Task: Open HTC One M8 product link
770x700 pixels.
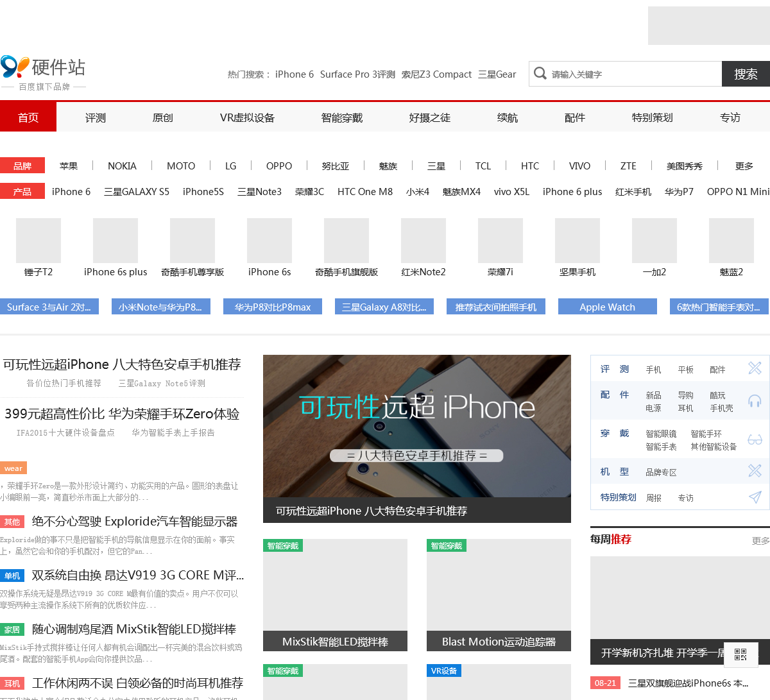Action: coord(365,191)
